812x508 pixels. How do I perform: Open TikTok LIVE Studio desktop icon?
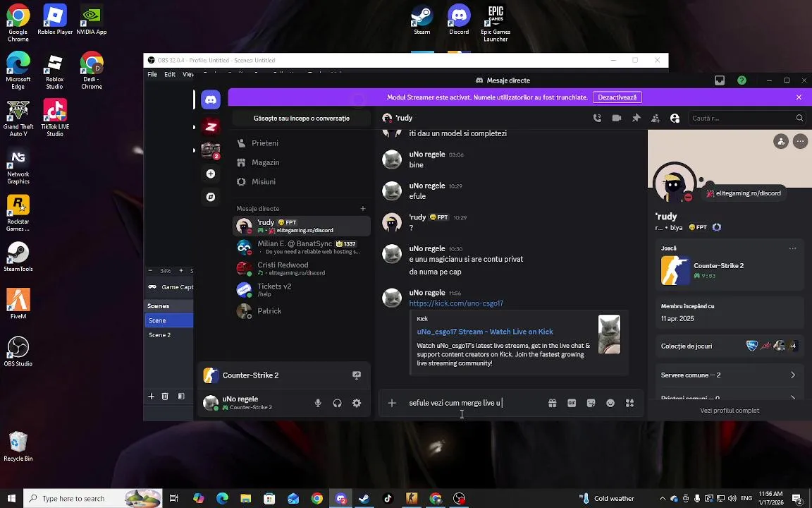[x=55, y=117]
